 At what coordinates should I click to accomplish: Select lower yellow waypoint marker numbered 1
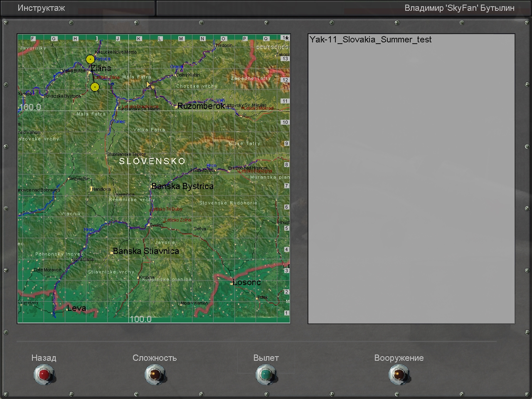tap(95, 87)
